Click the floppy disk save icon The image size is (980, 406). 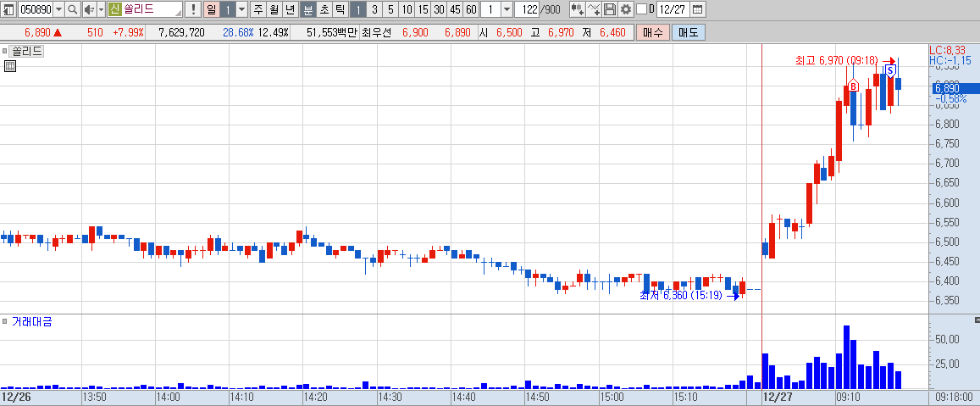(x=609, y=9)
